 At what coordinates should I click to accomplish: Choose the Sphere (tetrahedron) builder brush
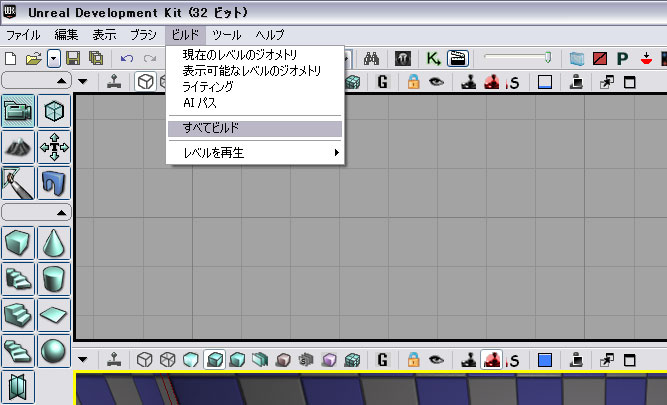click(54, 351)
